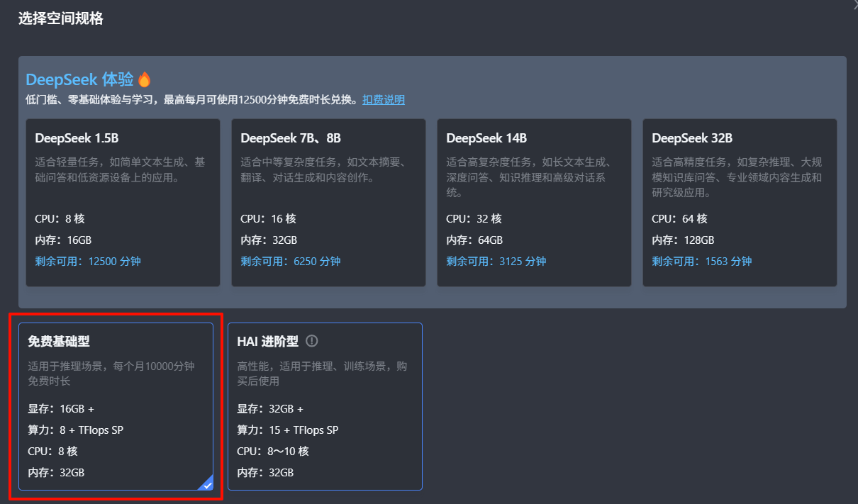Select the DeepSeek 32B spec card
858x504 pixels.
pos(740,203)
